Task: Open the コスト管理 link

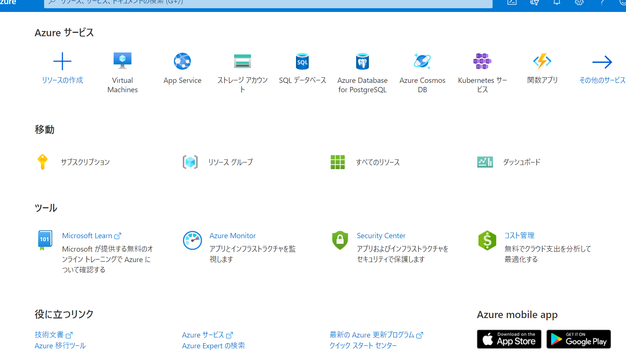Action: [519, 236]
